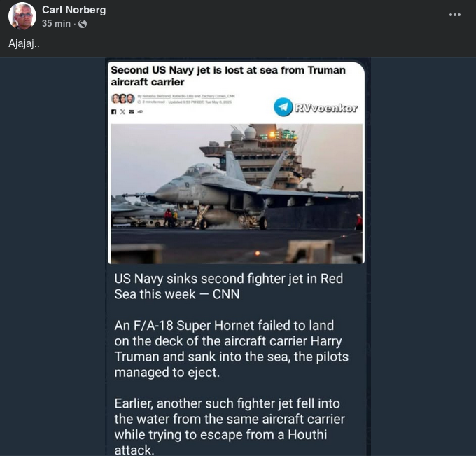This screenshot has height=456, width=476.
Task: Click the article byline author names
Action: click(186, 95)
